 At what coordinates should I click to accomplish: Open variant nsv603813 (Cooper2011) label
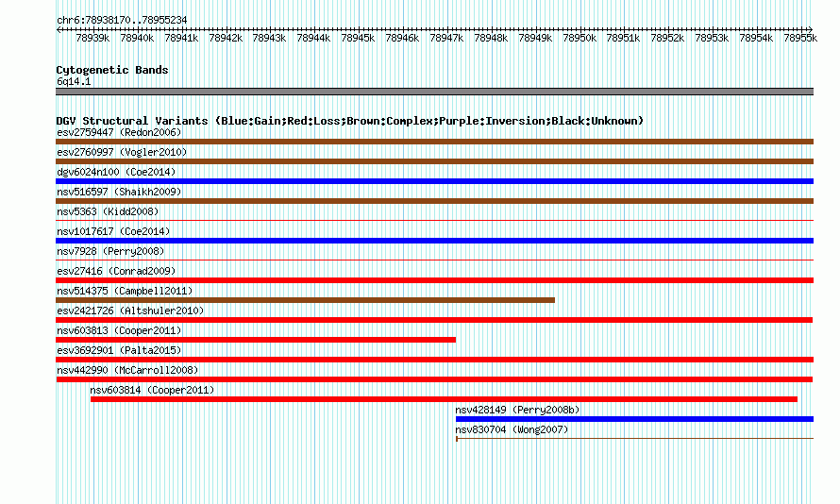pos(119,330)
